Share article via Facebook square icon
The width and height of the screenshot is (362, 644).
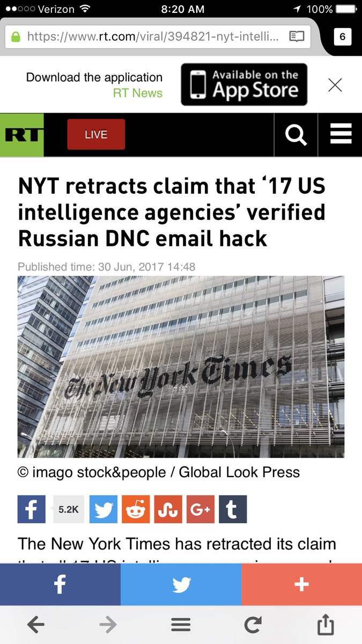click(32, 509)
